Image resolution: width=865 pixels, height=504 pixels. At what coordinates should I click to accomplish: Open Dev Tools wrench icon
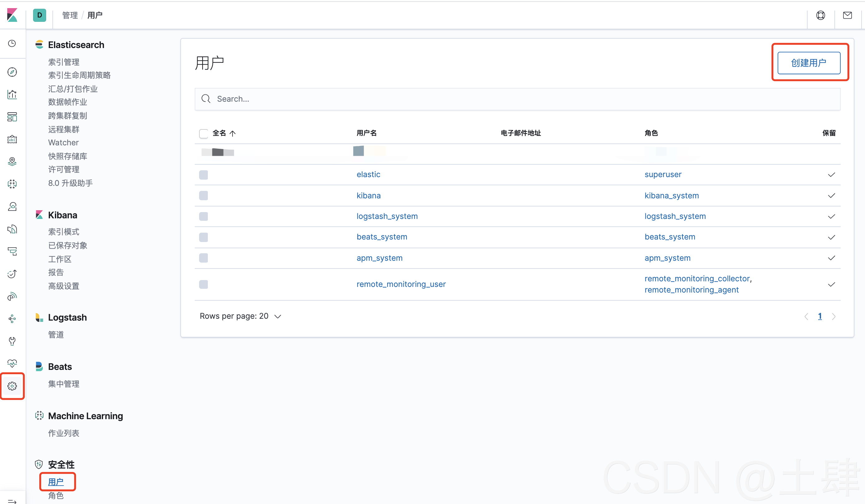pos(12,341)
